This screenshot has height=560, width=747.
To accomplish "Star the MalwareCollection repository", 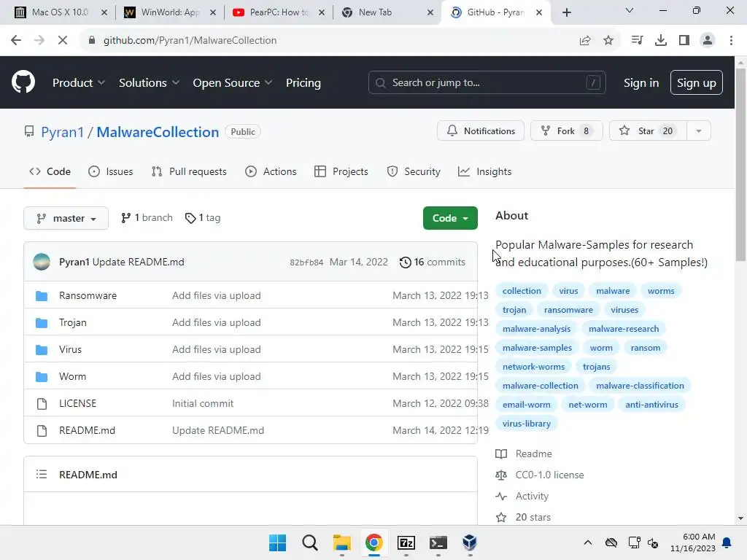I will click(648, 131).
